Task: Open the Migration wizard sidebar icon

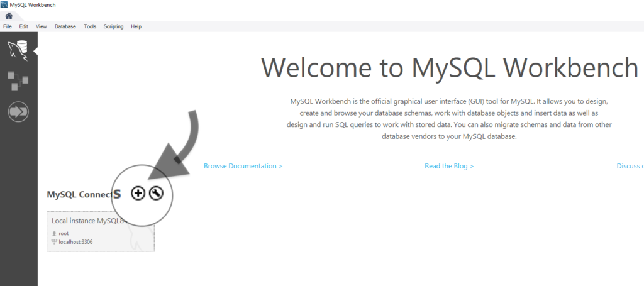Action: 18,111
